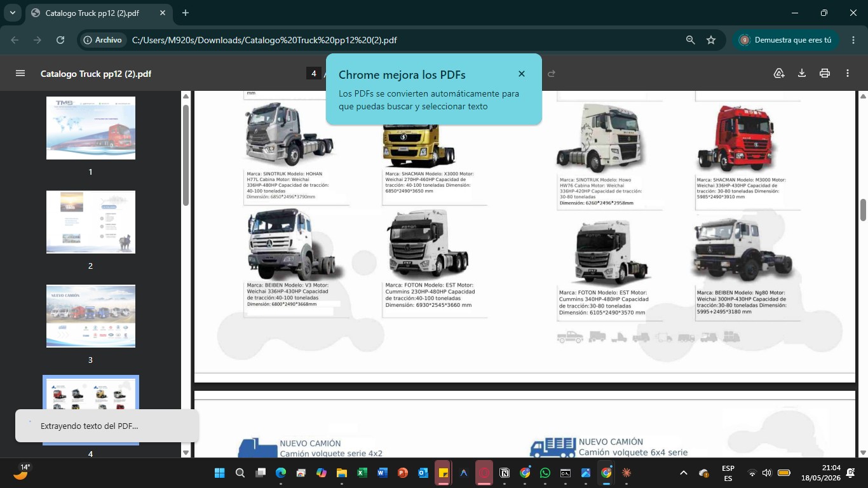Open the Archivo site info chip
Viewport: 868px width, 488px height.
102,40
